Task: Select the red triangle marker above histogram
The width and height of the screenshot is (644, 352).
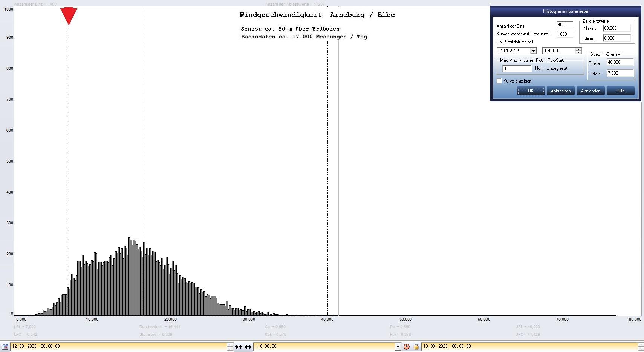Action: click(69, 16)
